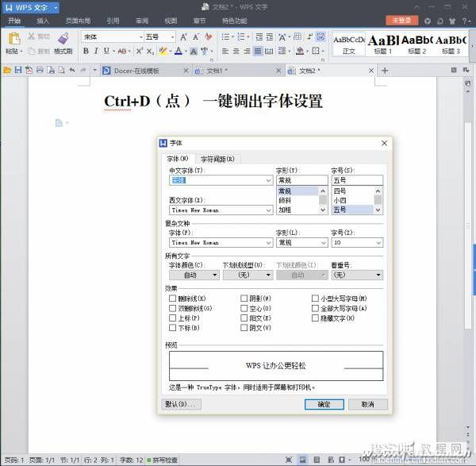The height and width of the screenshot is (466, 476).
Task: Center align text in ribbon
Action: (236, 51)
